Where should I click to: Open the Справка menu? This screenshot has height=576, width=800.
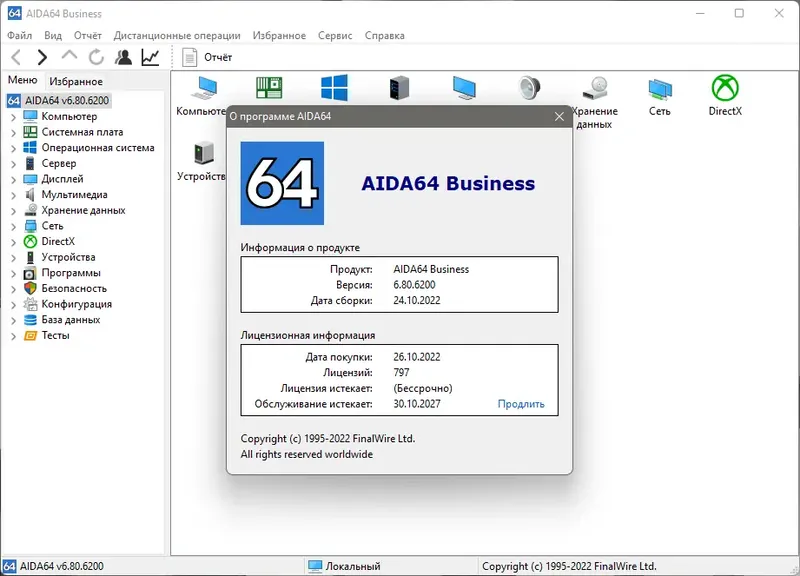385,35
